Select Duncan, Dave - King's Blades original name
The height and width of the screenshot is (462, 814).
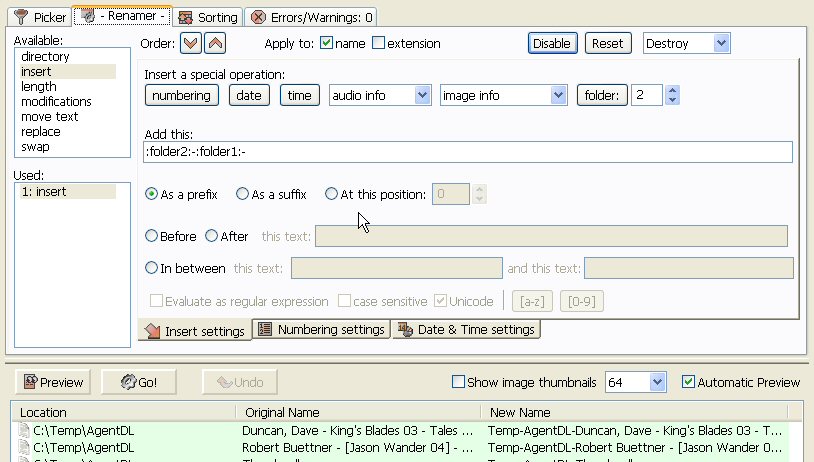(x=358, y=430)
